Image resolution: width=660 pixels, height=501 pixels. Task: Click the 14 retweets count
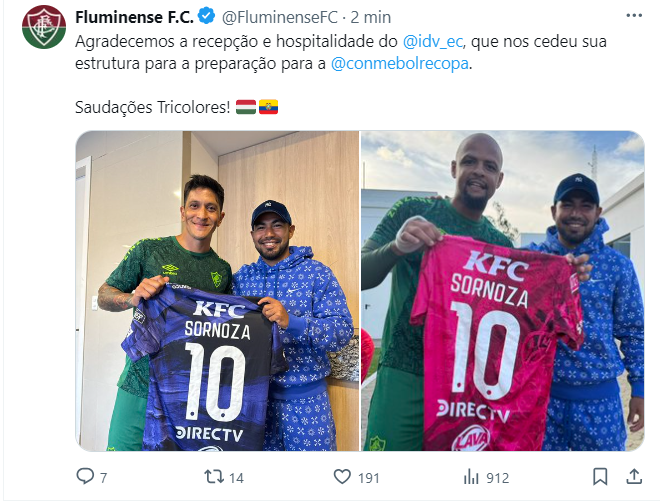click(x=236, y=478)
